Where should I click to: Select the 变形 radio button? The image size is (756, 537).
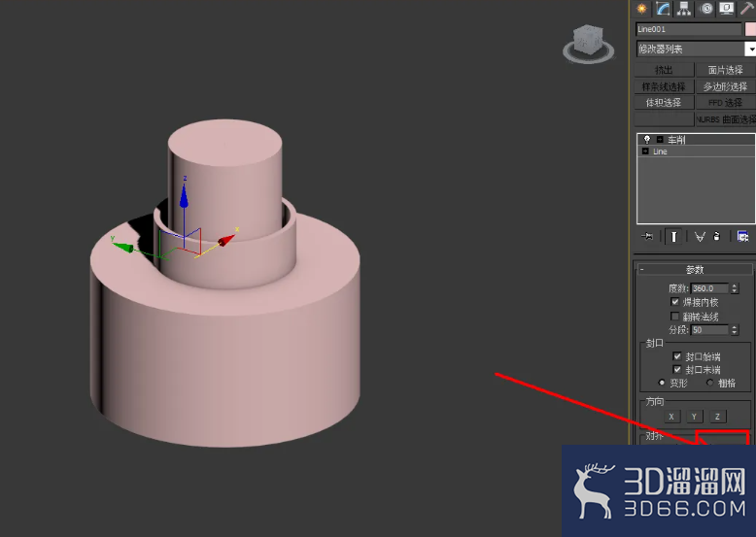[662, 383]
